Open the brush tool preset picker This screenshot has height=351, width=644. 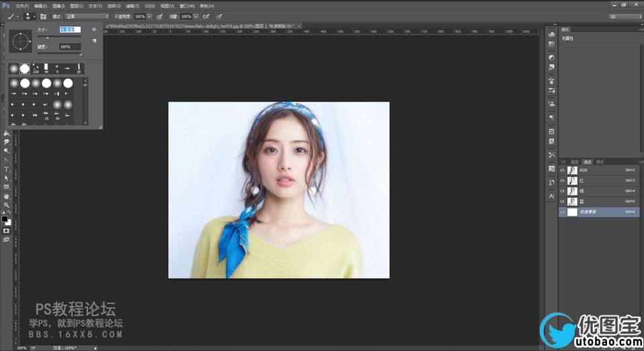(12, 16)
